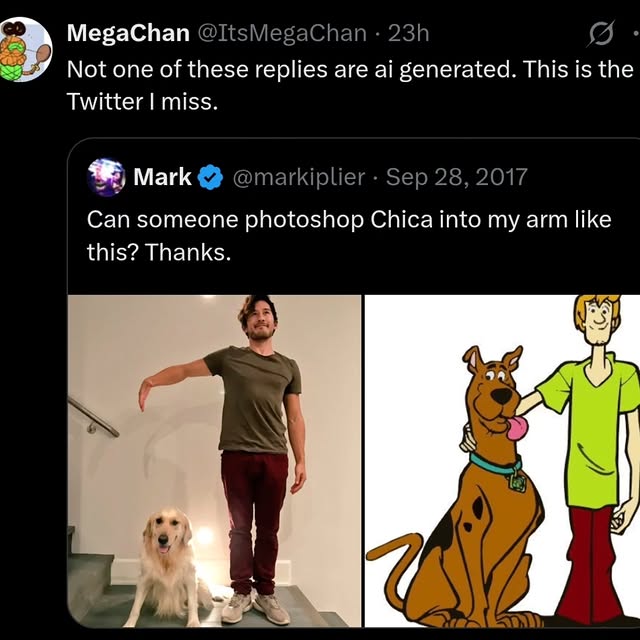Click the blue verified badge

[x=209, y=178]
